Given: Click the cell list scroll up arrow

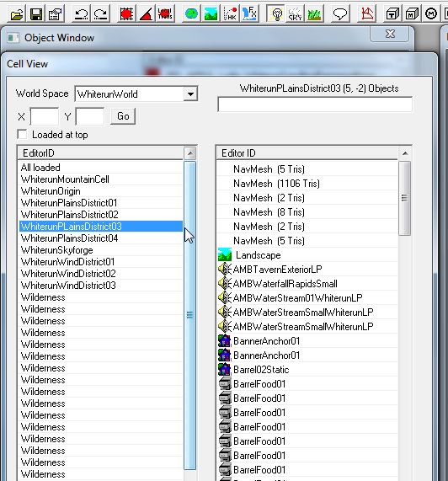Looking at the screenshot, I should (x=190, y=153).
